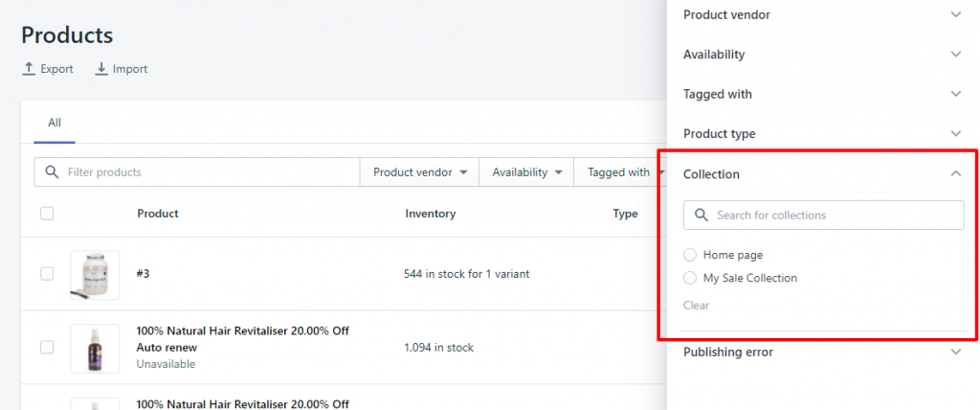Tick the checkbox for product #3
This screenshot has height=410, width=980.
click(x=47, y=274)
